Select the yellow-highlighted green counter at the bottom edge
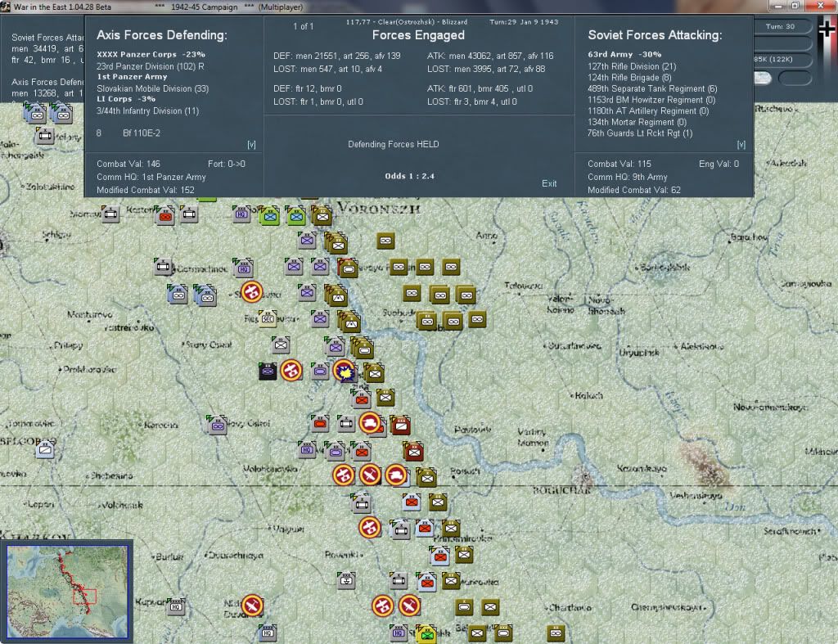The height and width of the screenshot is (644, 838). point(426,634)
